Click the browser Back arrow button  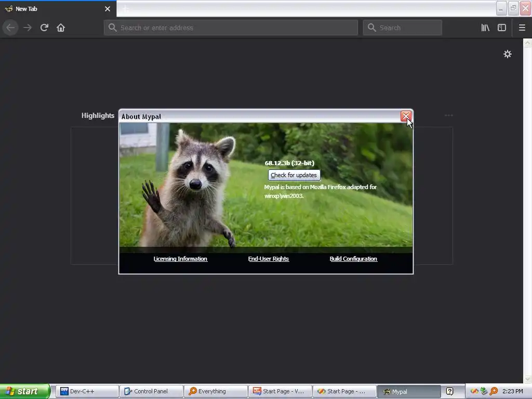click(10, 28)
